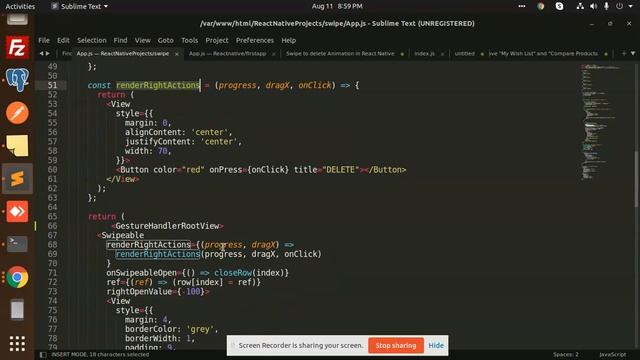Hide the screen sharing notification
The image size is (640, 360).
click(x=436, y=345)
